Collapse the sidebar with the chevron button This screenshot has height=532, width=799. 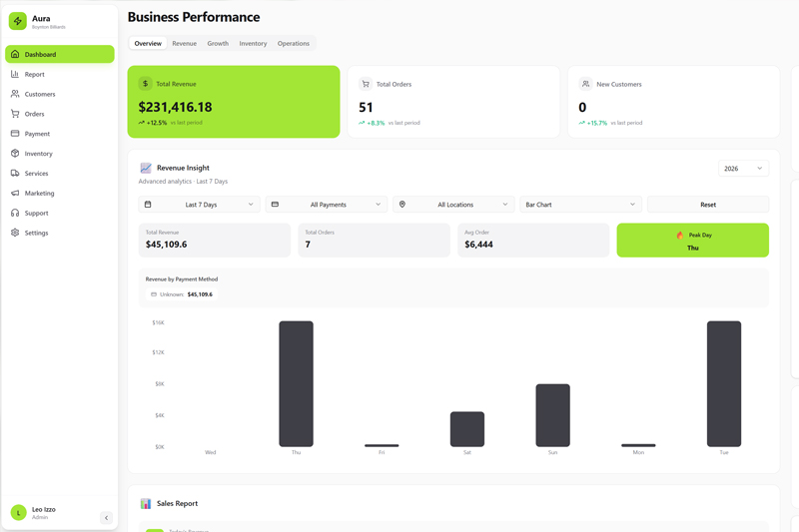(107, 518)
